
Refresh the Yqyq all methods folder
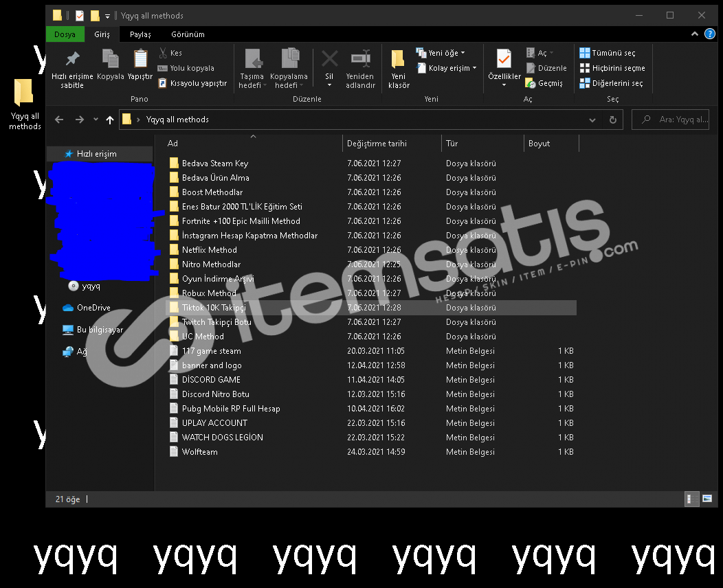613,120
